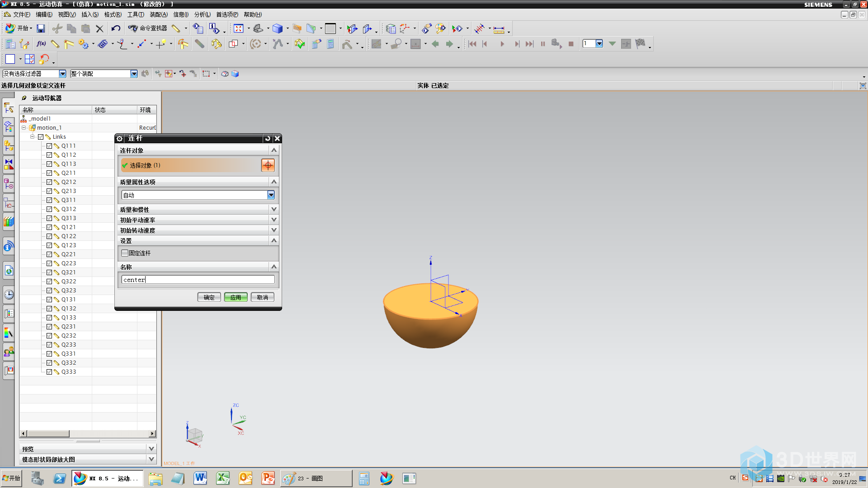Select the shaded blue cube rendering icon
Viewport: 868px width, 488px height.
278,28
